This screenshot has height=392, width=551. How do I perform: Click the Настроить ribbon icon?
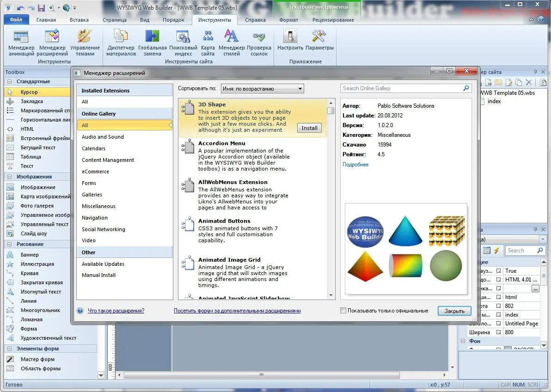290,40
